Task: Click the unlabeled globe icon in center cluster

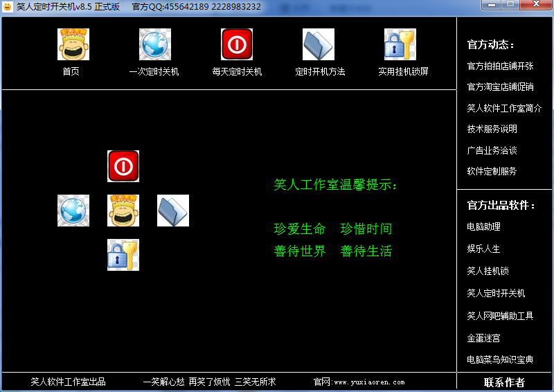Action: 73,211
